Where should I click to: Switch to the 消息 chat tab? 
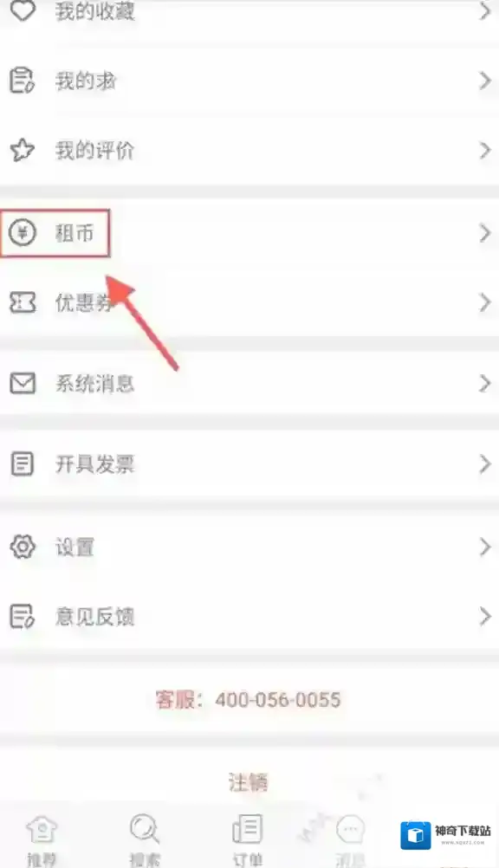tap(350, 839)
